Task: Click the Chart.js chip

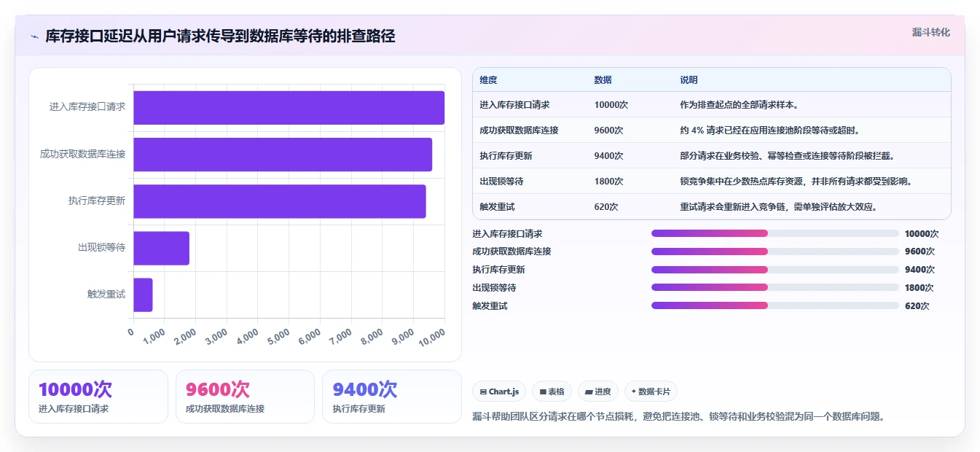Action: pyautogui.click(x=499, y=391)
